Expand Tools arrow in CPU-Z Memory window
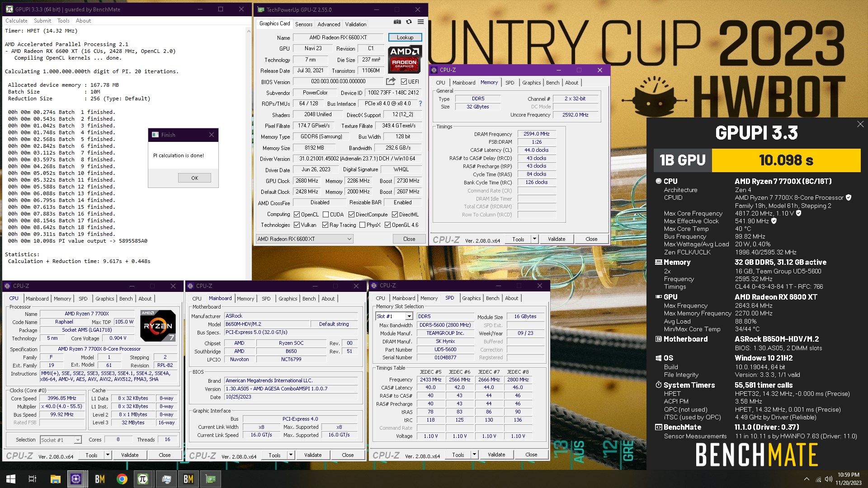Image resolution: width=868 pixels, height=488 pixels. (534, 239)
